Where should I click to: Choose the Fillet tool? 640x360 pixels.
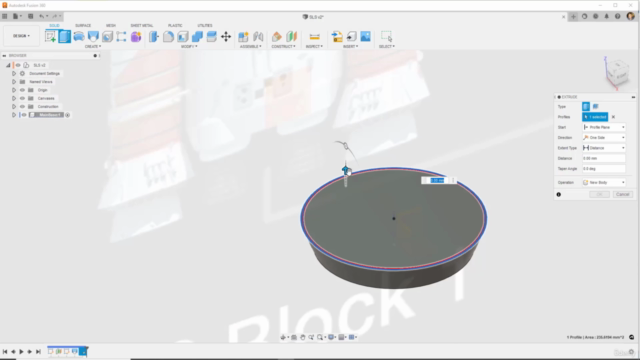pos(168,36)
